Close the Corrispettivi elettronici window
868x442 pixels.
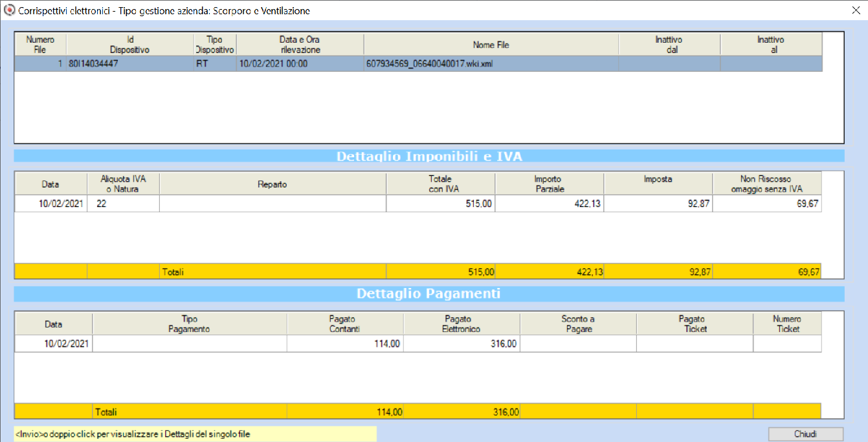pyautogui.click(x=857, y=10)
